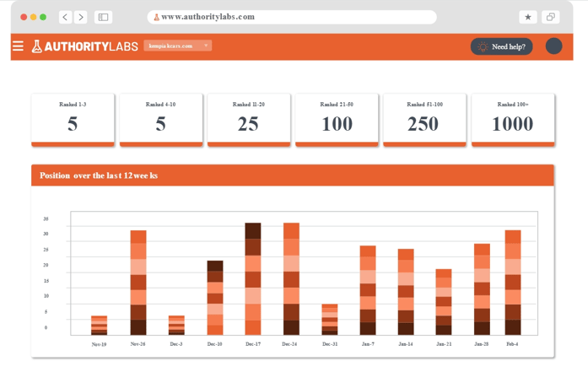Click the 'Position over the last 12 weeks' heading
Screen dimensions: 588x372
[99, 175]
